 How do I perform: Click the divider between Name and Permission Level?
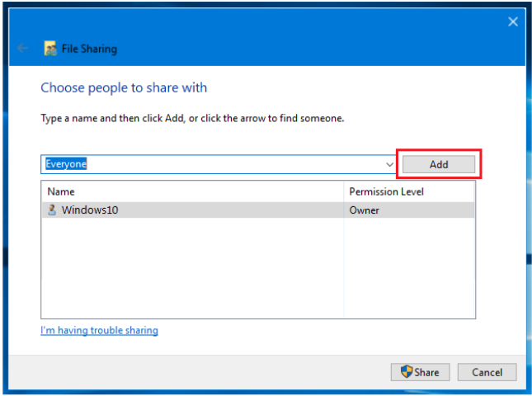coord(344,191)
